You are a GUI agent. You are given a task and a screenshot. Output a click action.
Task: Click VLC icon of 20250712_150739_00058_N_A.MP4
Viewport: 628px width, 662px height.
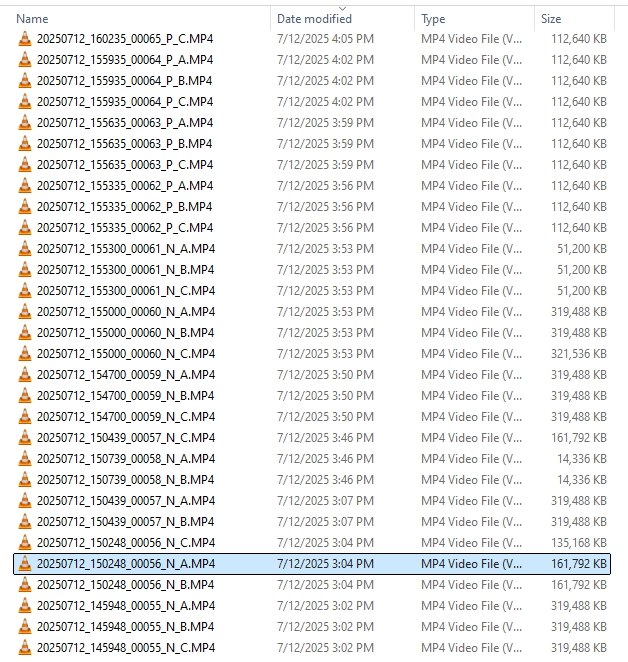(x=25, y=459)
